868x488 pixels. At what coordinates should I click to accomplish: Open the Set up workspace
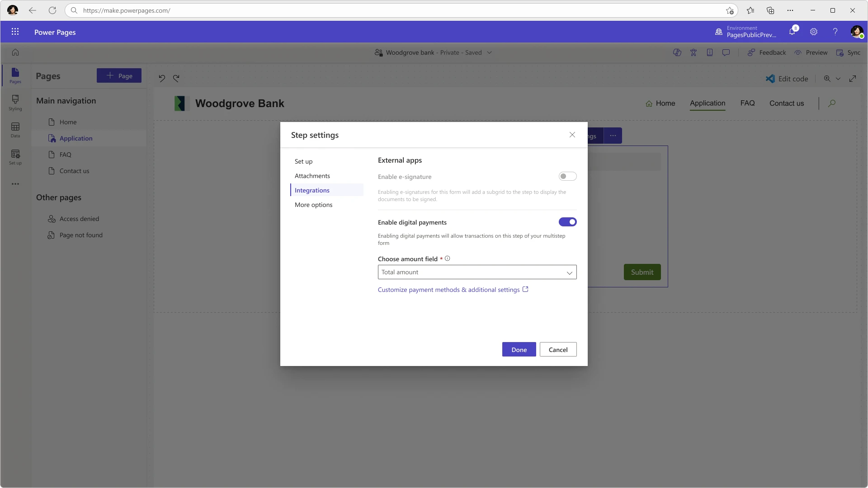pyautogui.click(x=15, y=157)
